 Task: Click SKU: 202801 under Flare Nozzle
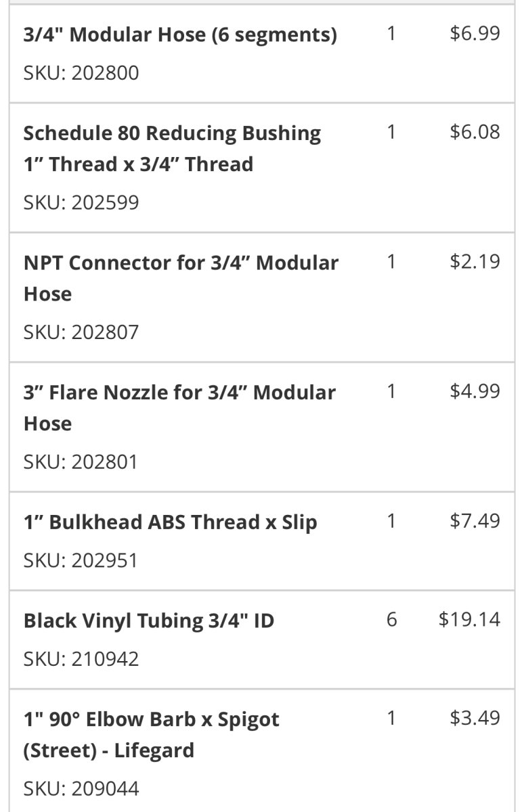pyautogui.click(x=80, y=462)
